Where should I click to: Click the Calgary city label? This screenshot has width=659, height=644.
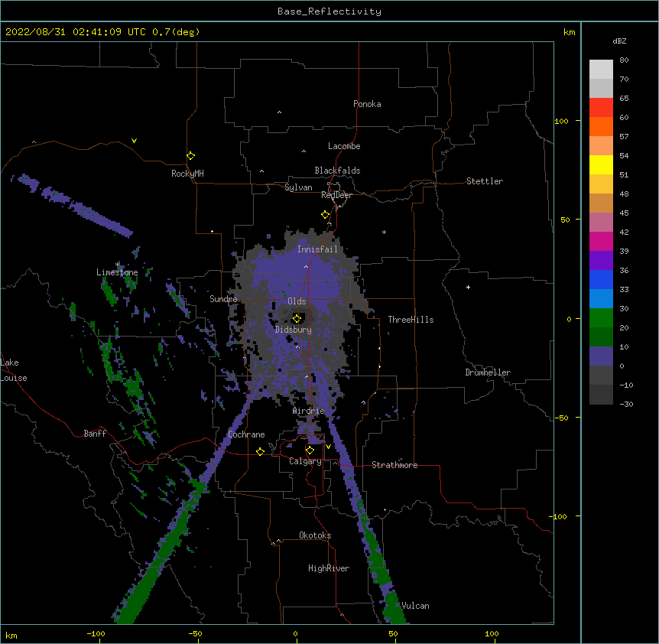(x=305, y=461)
